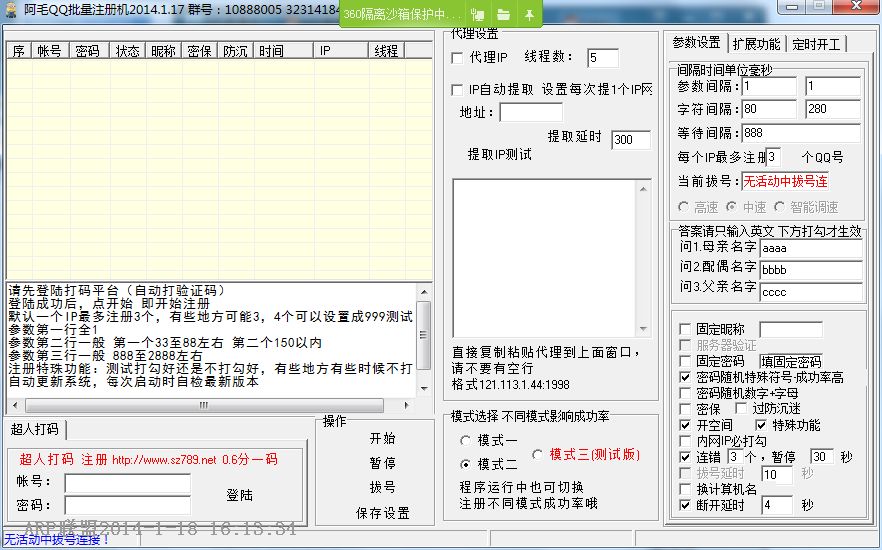
Task: Click log horizontal scrollbar right arrow
Action: (406, 405)
